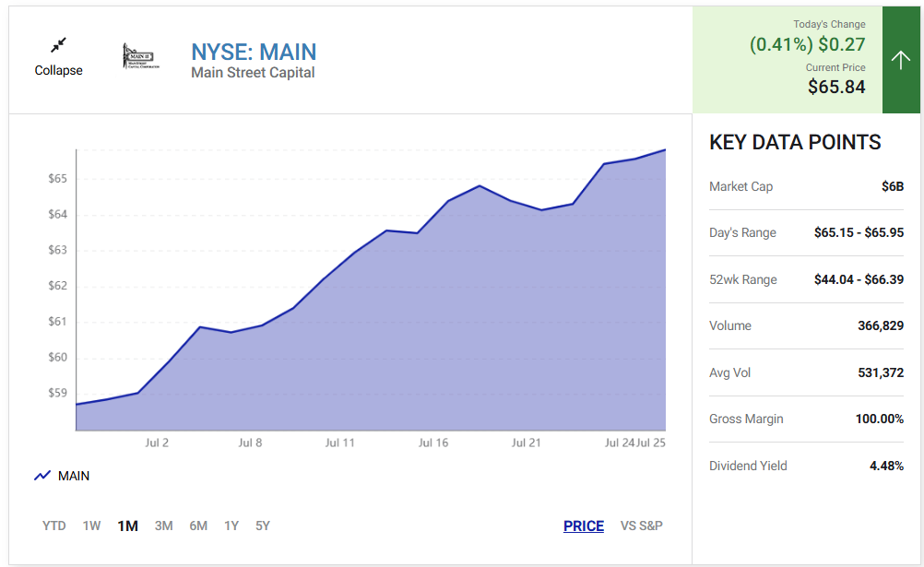The height and width of the screenshot is (567, 924).
Task: Select the 5Y time range
Action: pyautogui.click(x=263, y=526)
